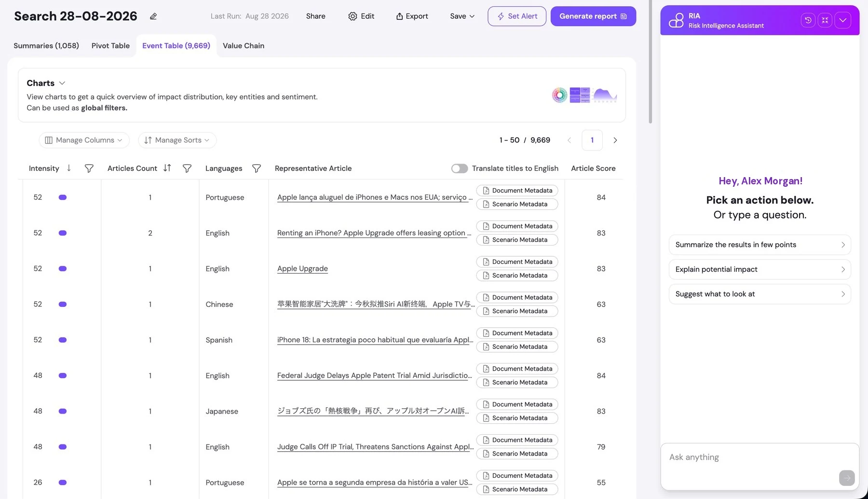
Task: Open the Judge Calls Off IP Trial article
Action: coord(375,447)
